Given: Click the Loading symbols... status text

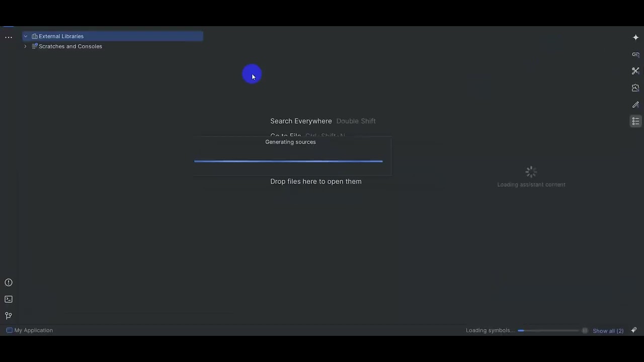Looking at the screenshot, I should click(490, 330).
